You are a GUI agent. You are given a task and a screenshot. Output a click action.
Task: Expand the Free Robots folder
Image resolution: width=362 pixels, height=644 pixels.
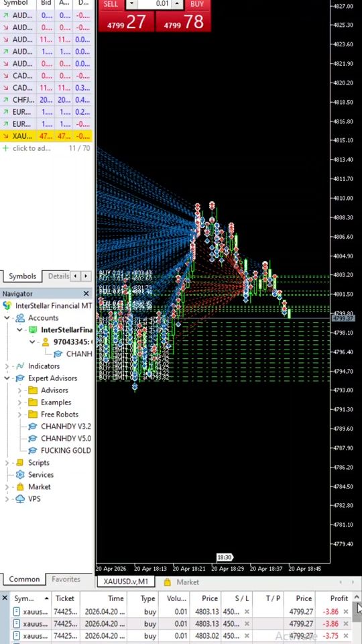(19, 415)
